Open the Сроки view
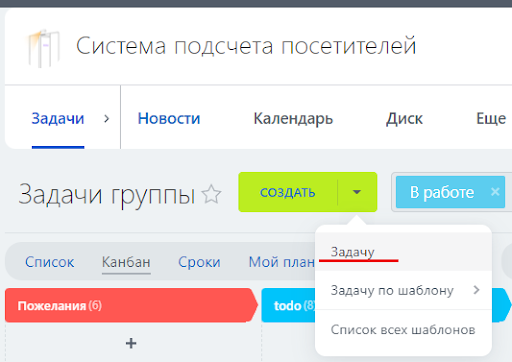 (x=199, y=262)
